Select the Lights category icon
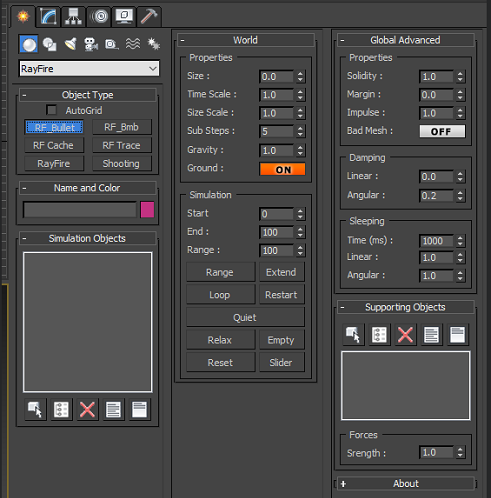This screenshot has height=498, width=491. [x=70, y=44]
